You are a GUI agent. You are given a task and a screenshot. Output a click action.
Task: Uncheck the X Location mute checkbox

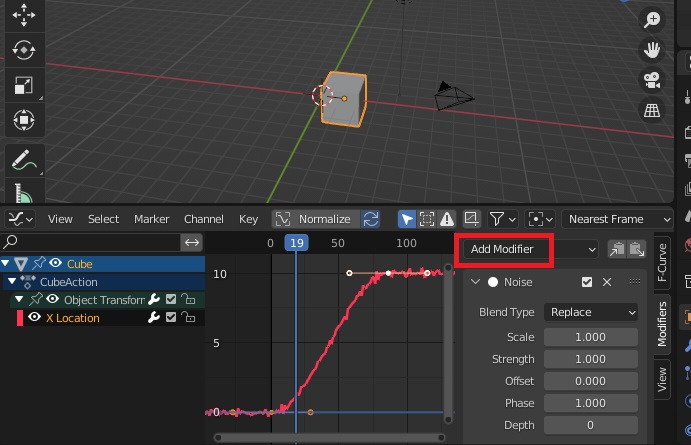pyautogui.click(x=171, y=318)
